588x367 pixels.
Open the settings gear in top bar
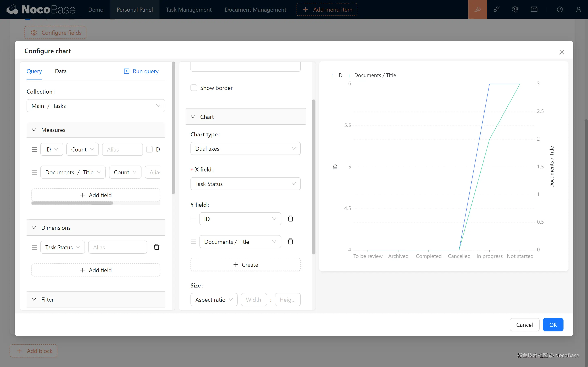[x=515, y=9]
